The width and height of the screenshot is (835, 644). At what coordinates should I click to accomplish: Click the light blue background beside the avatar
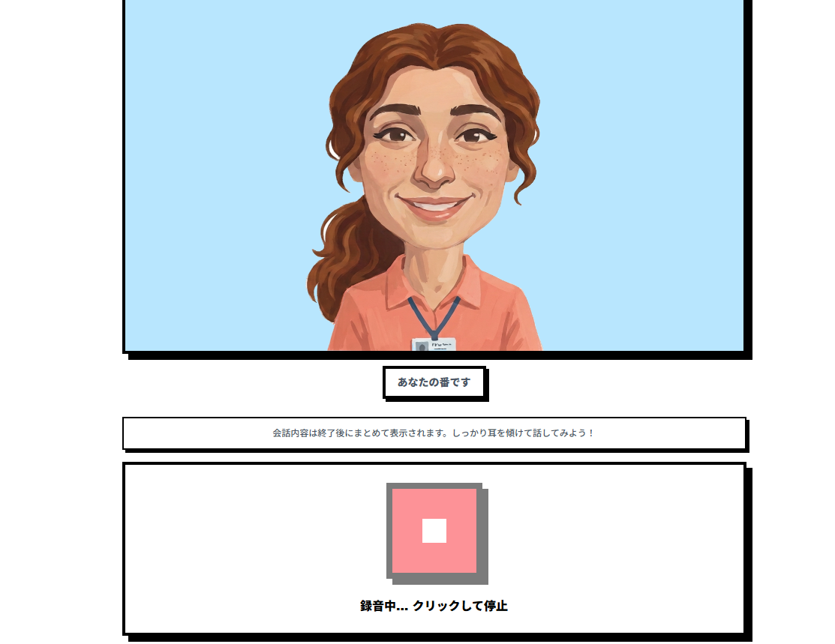[213, 175]
